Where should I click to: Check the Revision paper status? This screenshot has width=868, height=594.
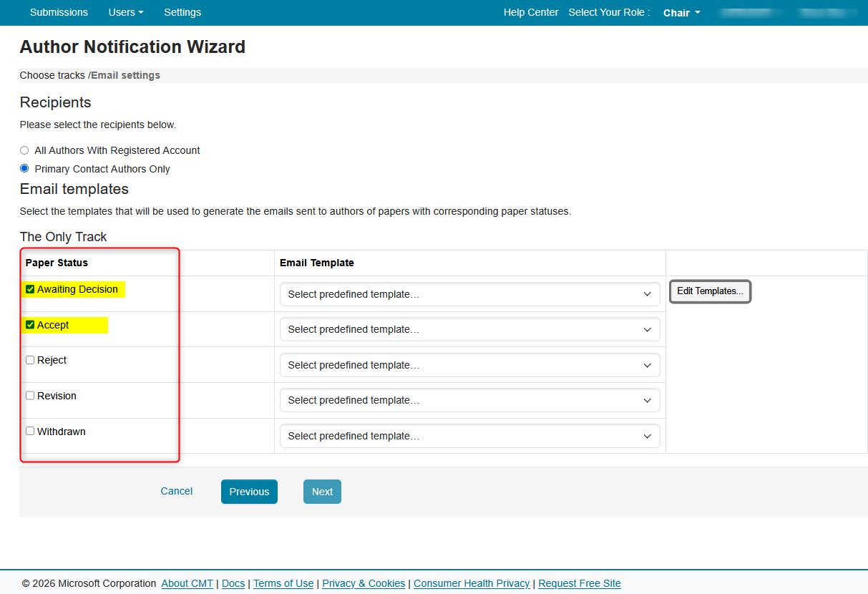coord(30,395)
